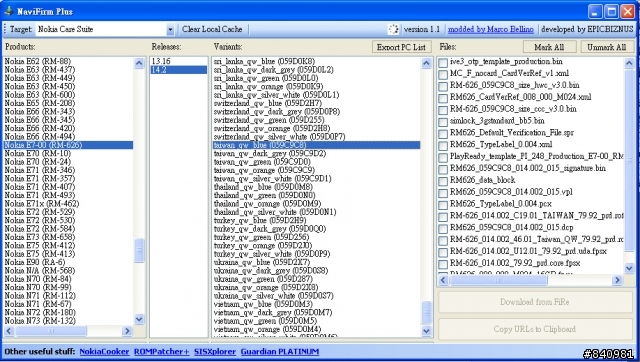Check RM626_059C9C8_014.002_015.dcp file

443,229
